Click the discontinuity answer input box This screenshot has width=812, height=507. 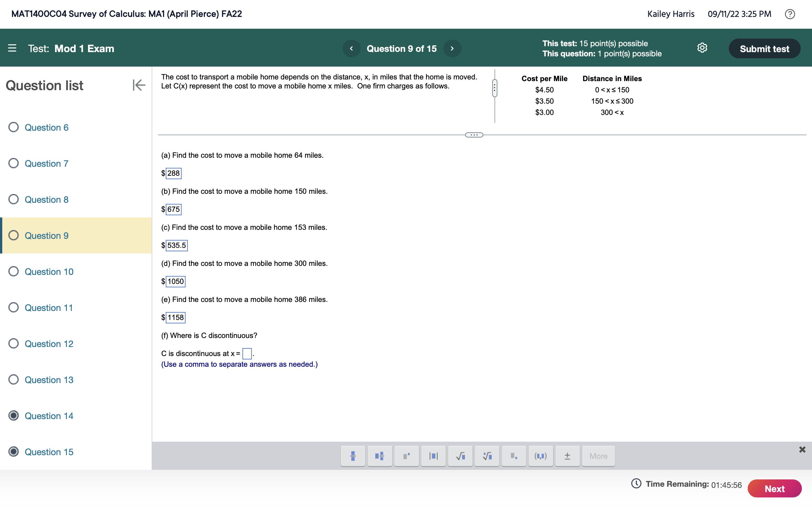coord(247,353)
